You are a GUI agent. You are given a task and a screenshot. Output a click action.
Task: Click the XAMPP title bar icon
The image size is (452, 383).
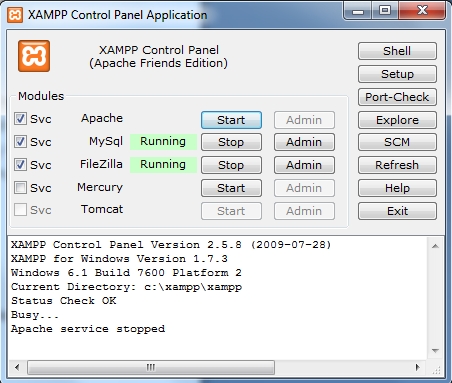click(15, 15)
